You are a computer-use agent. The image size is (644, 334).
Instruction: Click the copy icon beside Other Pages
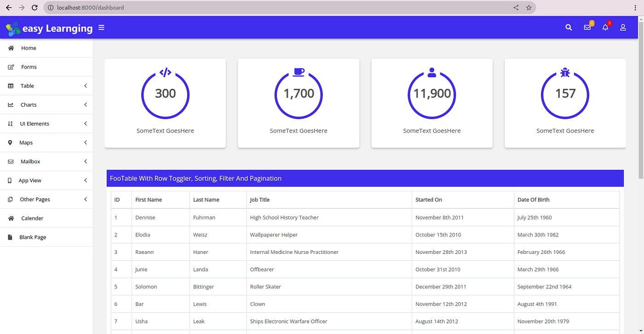[x=11, y=199]
